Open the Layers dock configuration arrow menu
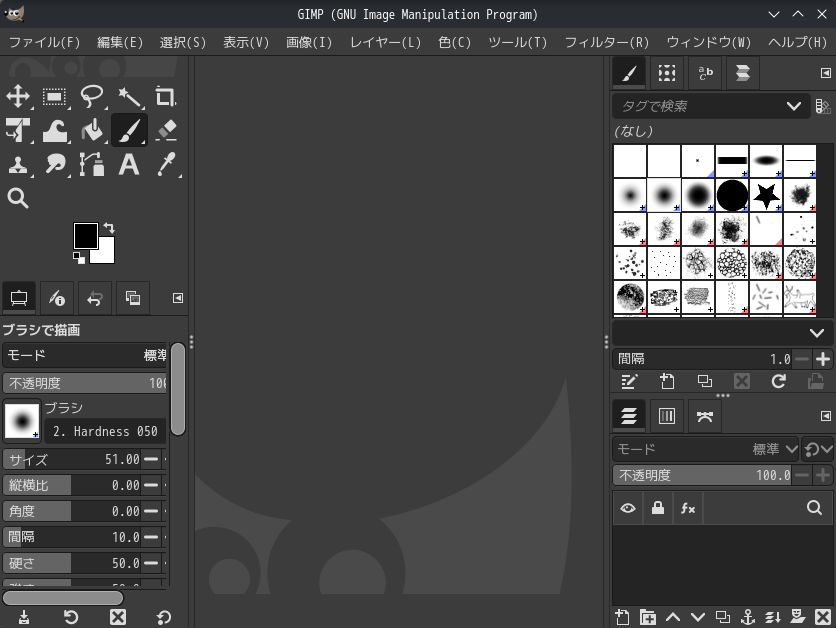The height and width of the screenshot is (628, 836). pyautogui.click(x=825, y=415)
